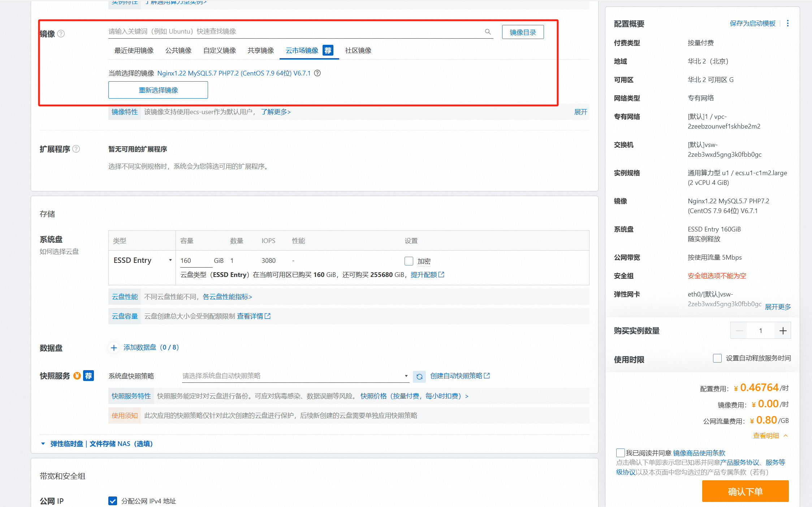Check 设置自动释放服务时间 option

click(717, 358)
